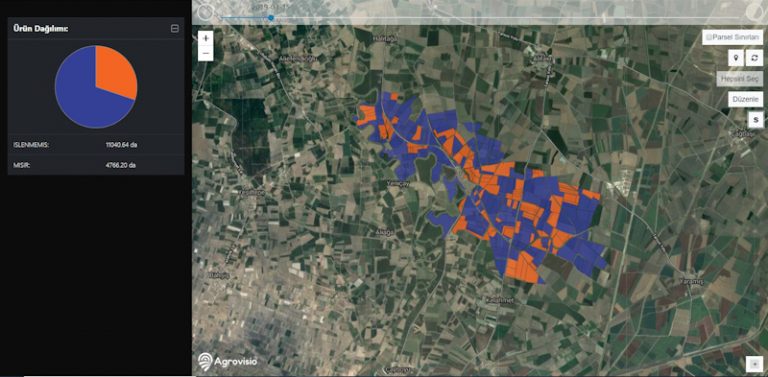Click the Agrovisio logo
Image resolution: width=768 pixels, height=377 pixels.
coord(227,361)
